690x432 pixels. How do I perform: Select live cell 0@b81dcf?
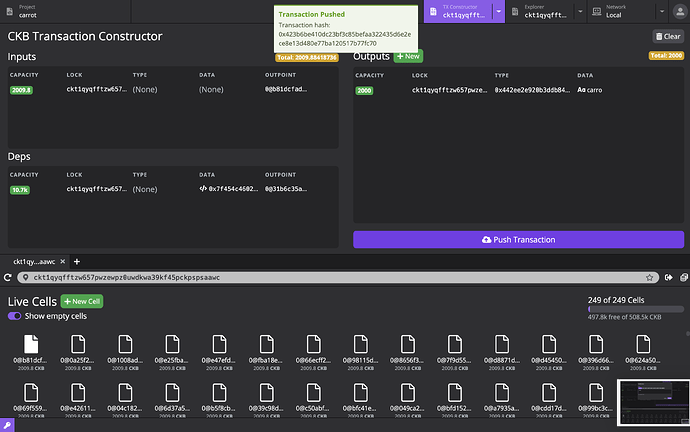point(31,352)
